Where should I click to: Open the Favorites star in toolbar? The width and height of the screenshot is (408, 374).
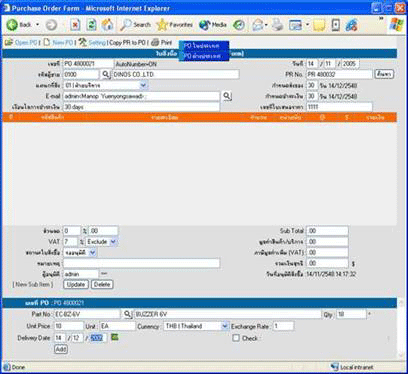(174, 25)
